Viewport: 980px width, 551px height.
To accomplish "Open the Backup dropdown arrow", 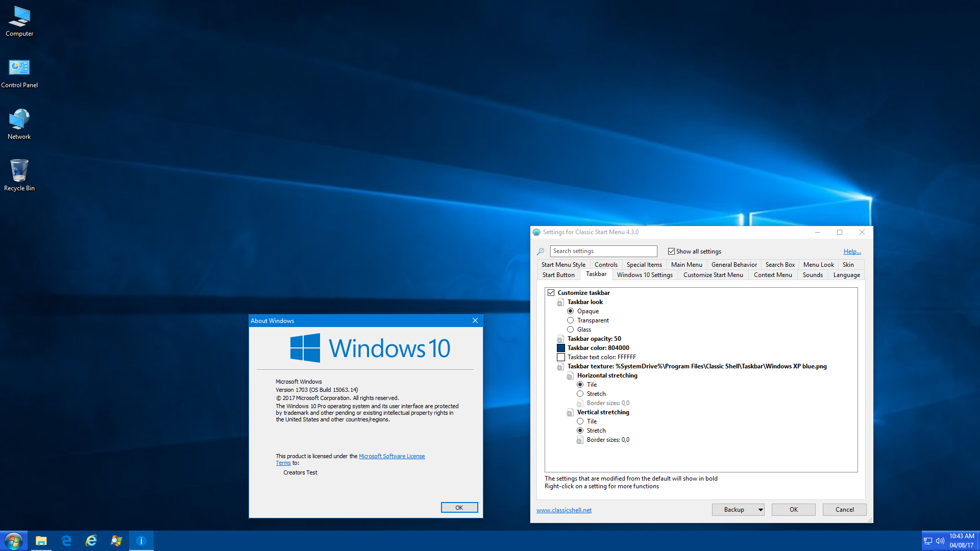I will tap(760, 510).
